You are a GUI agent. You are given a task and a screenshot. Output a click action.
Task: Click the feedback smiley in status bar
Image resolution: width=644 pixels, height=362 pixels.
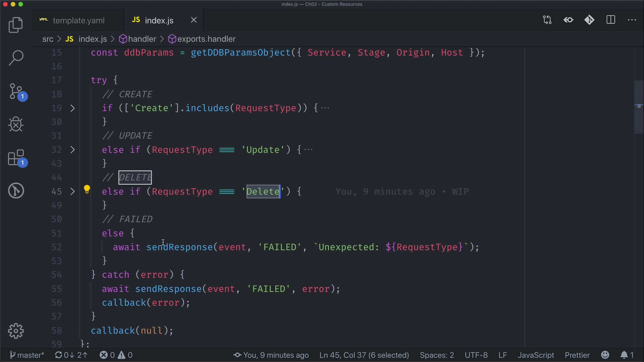pyautogui.click(x=605, y=355)
